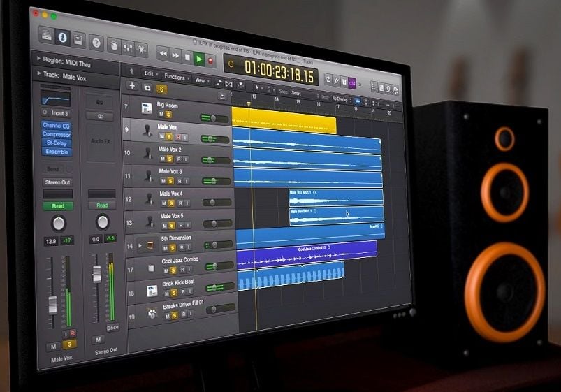This screenshot has width=561, height=392.
Task: Solo the Male Vox 2 track
Action: [170, 159]
